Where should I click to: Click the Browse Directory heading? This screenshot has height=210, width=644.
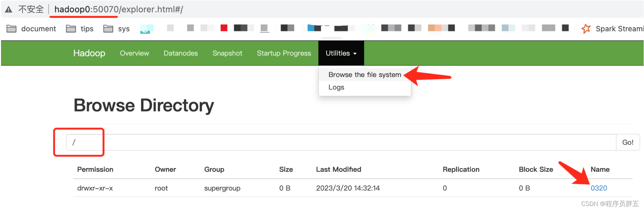(x=144, y=105)
